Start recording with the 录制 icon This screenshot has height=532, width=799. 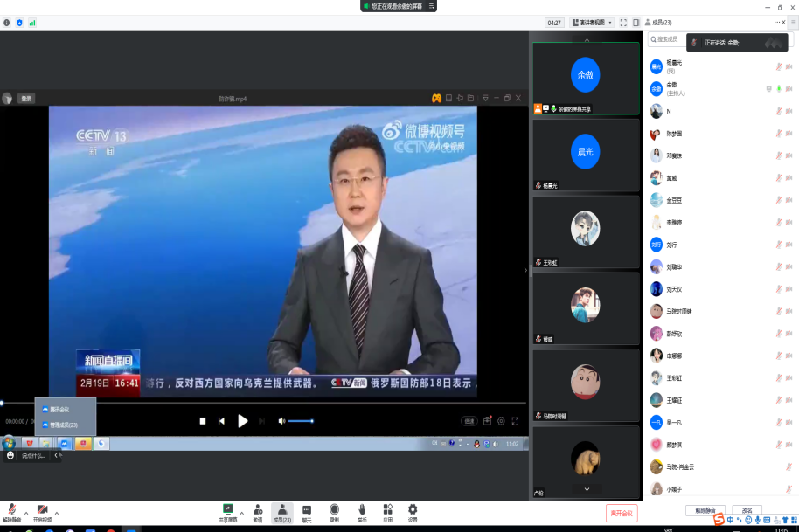click(334, 510)
